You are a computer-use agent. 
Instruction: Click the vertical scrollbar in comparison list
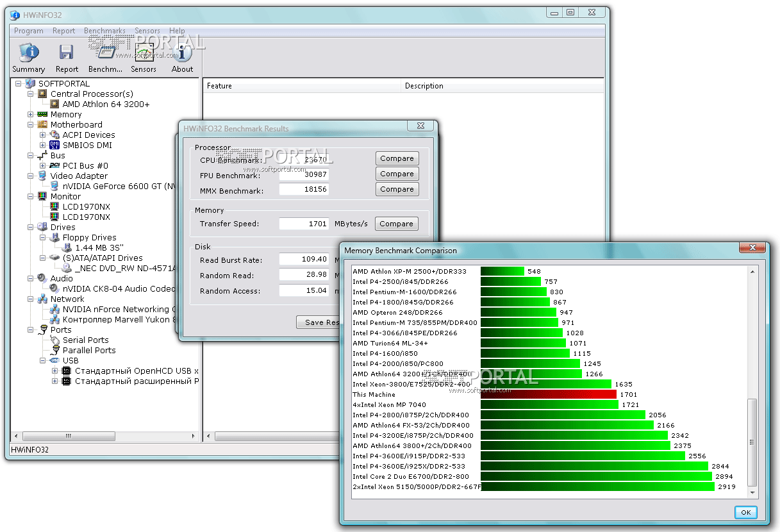752,442
